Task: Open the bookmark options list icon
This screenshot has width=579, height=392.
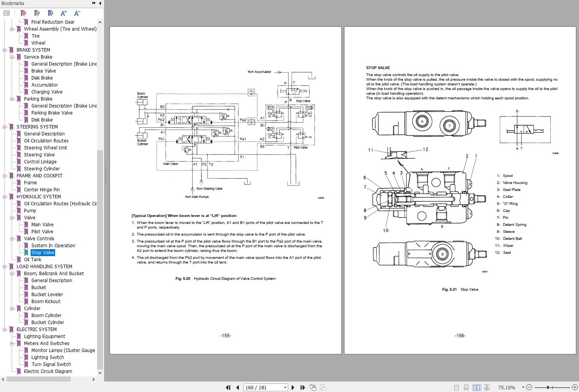Action: (x=7, y=13)
